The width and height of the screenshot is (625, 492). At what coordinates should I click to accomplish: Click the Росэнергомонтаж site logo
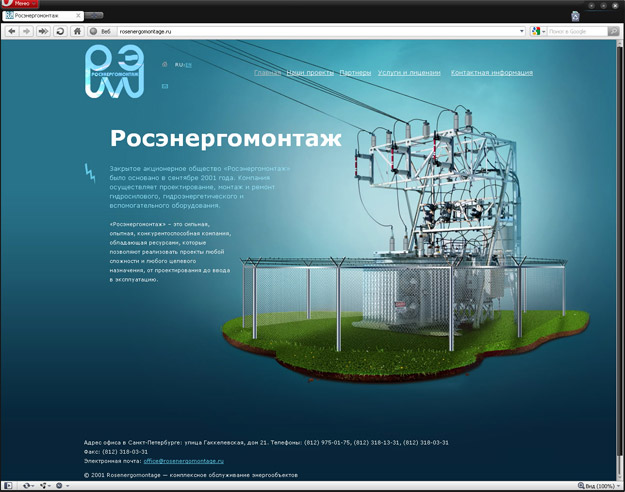tap(114, 71)
